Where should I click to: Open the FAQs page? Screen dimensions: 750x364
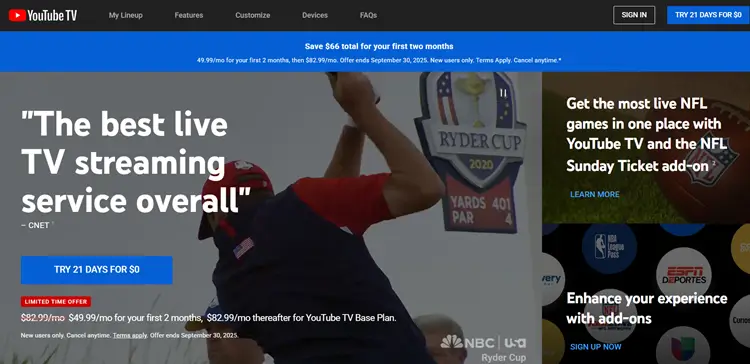pos(368,15)
